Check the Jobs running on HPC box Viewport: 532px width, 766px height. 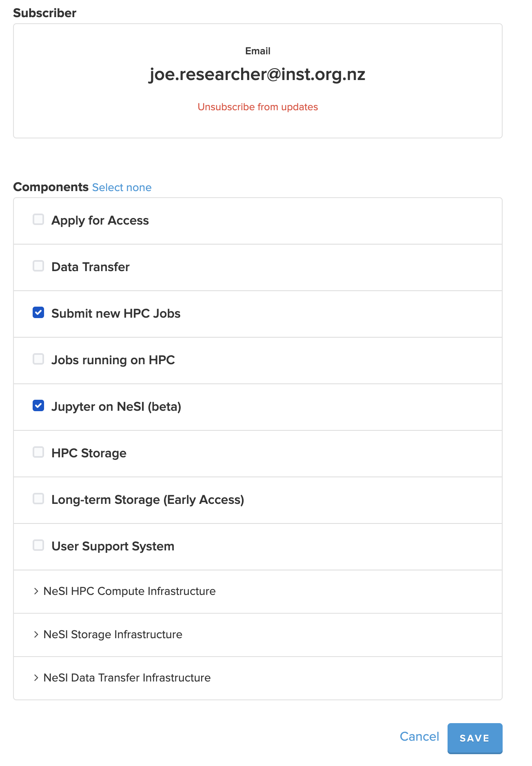click(x=38, y=359)
